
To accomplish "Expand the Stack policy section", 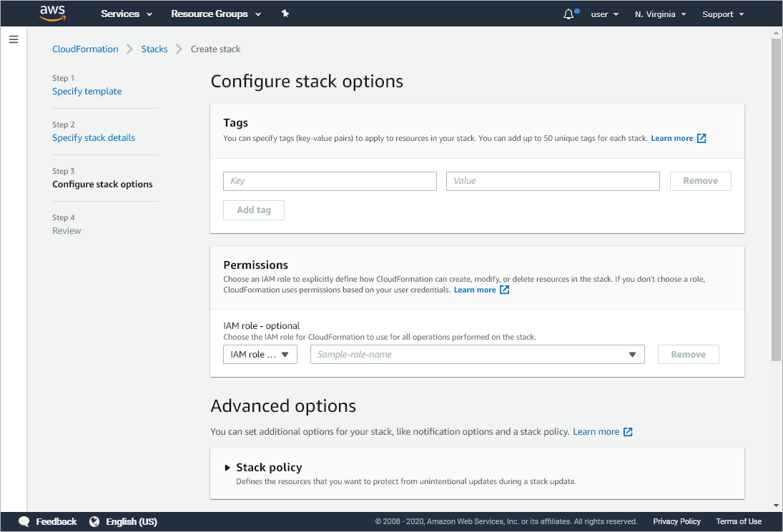I will (227, 468).
